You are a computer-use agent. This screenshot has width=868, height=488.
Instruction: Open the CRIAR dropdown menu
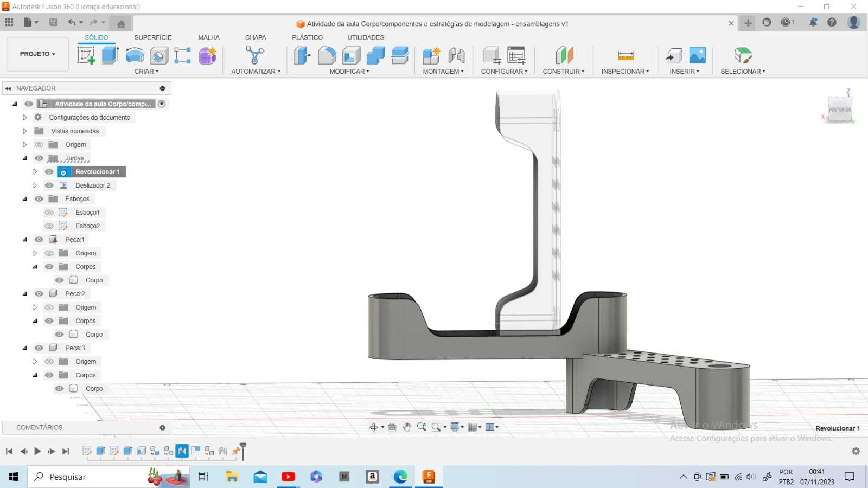click(146, 72)
